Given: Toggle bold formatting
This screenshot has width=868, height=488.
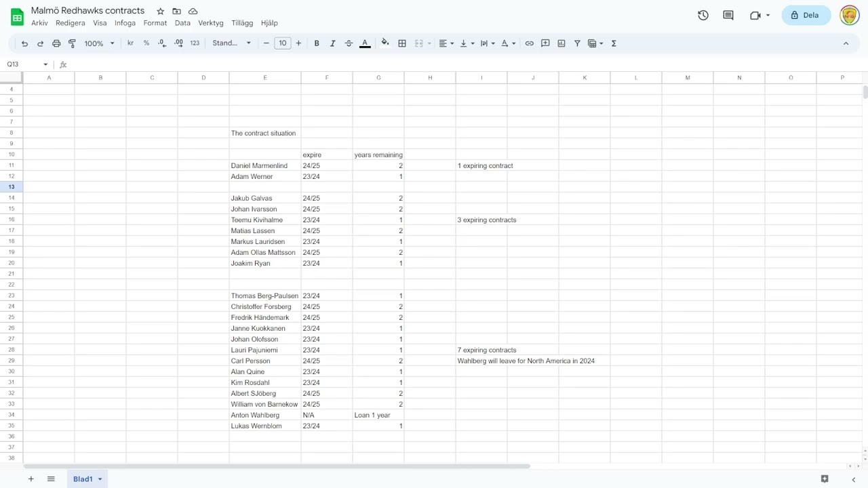Looking at the screenshot, I should (x=317, y=43).
